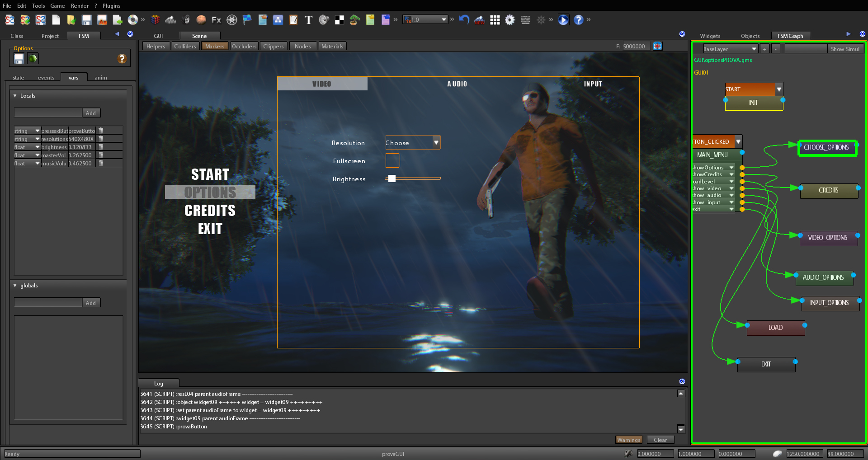Select the Fx effects icon in the toolbar
The image size is (868, 460).
[216, 20]
